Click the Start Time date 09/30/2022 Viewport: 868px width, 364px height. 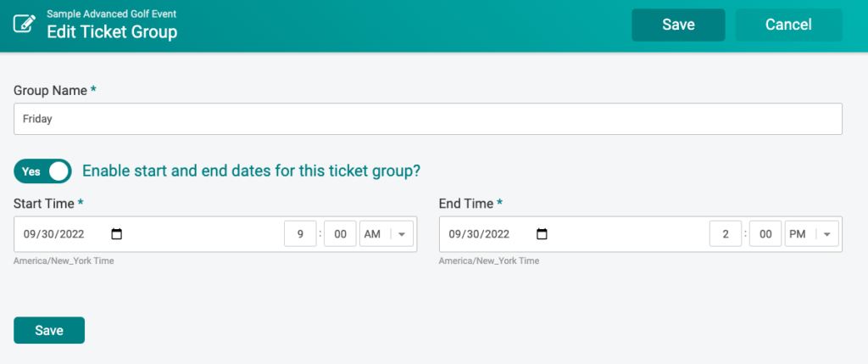[x=53, y=234]
